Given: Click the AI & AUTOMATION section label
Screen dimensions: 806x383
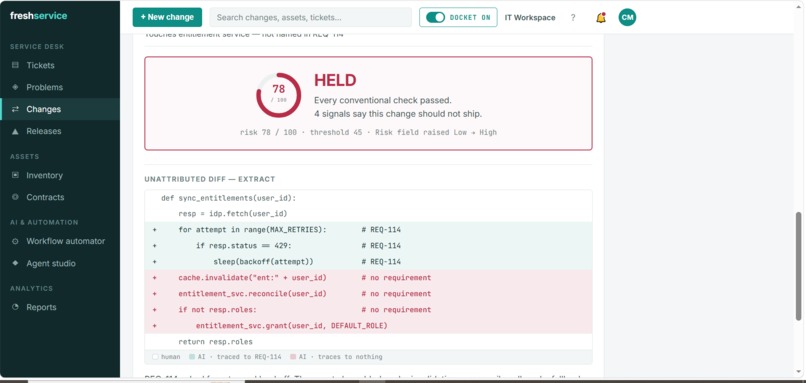Looking at the screenshot, I should click(x=44, y=223).
